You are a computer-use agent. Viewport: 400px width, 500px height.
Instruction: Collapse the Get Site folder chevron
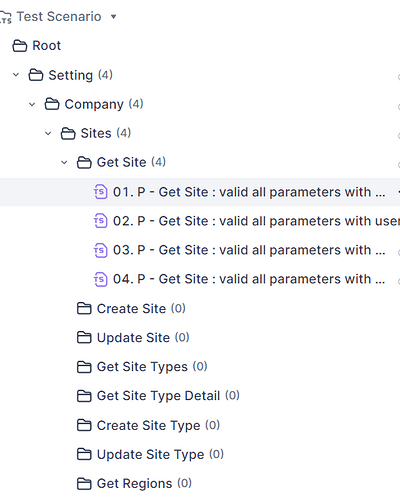tap(64, 163)
